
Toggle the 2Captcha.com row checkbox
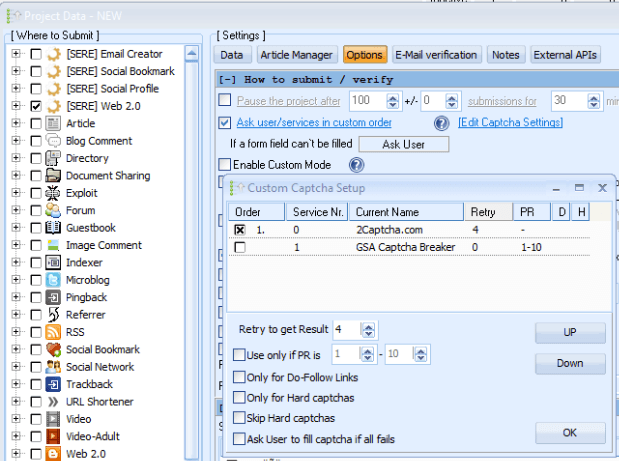tap(240, 230)
